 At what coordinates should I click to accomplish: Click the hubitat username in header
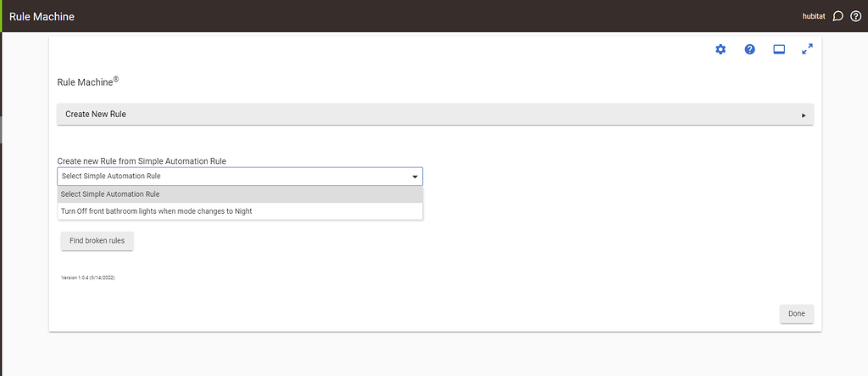tap(814, 17)
